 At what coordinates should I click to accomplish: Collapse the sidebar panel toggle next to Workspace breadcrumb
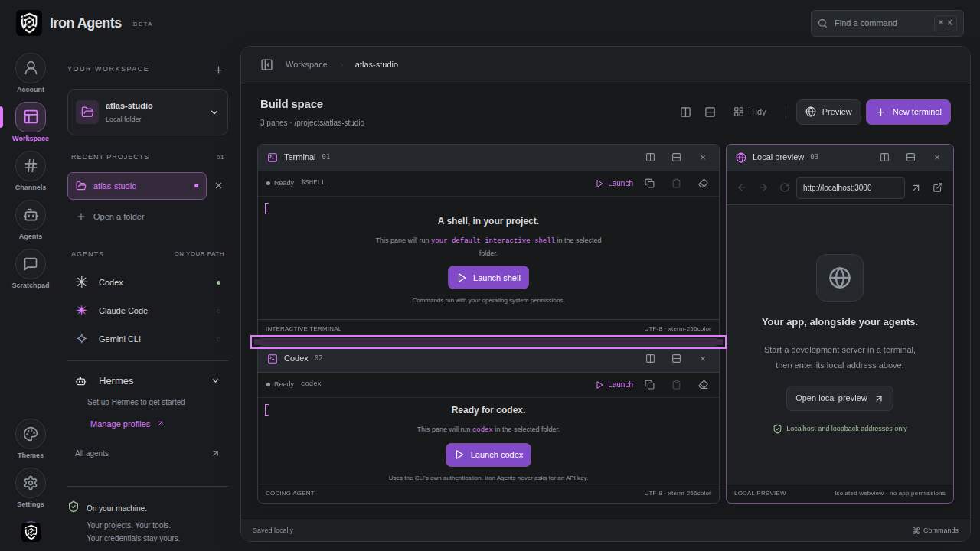[266, 64]
